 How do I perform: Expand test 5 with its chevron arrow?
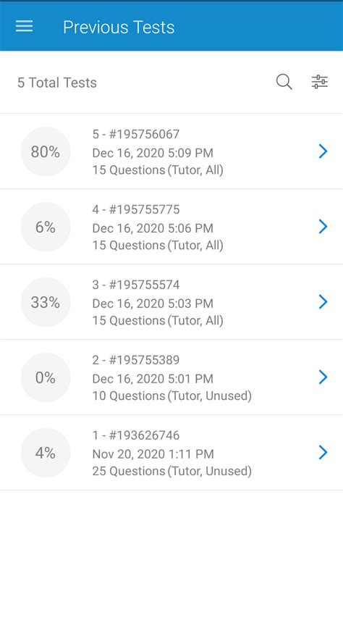(323, 151)
